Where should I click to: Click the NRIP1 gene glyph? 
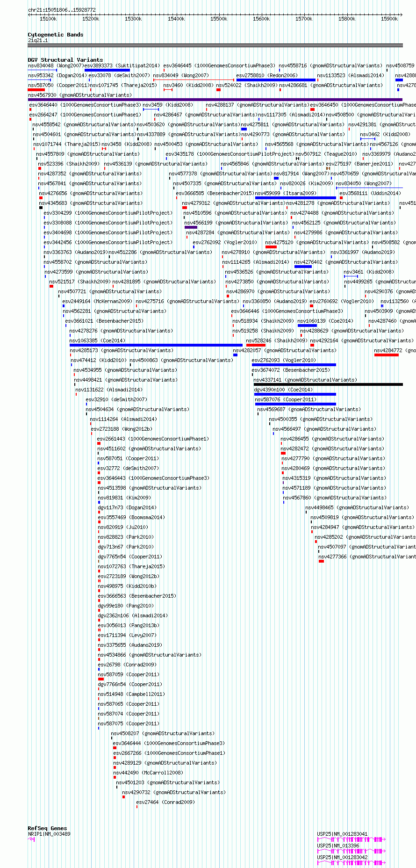pos(31,839)
